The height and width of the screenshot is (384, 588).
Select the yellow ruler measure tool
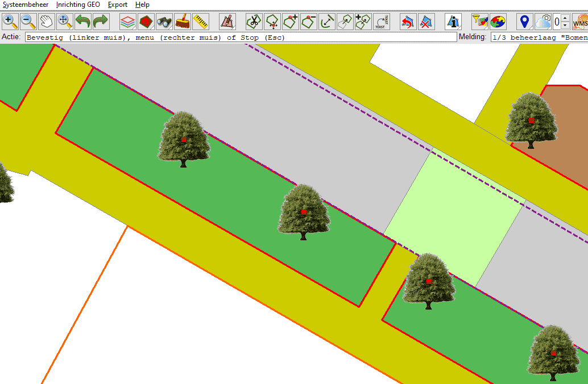point(201,22)
